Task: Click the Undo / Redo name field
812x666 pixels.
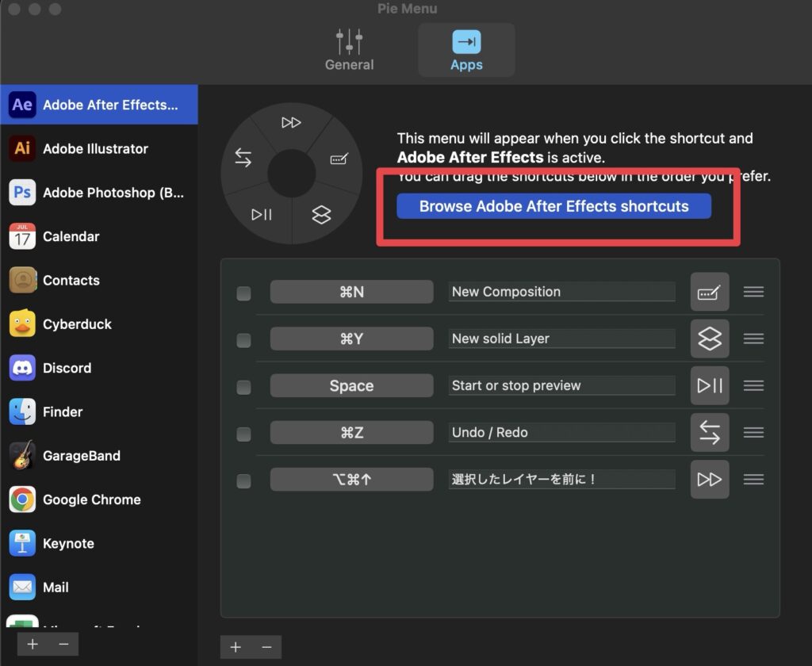Action: click(562, 432)
